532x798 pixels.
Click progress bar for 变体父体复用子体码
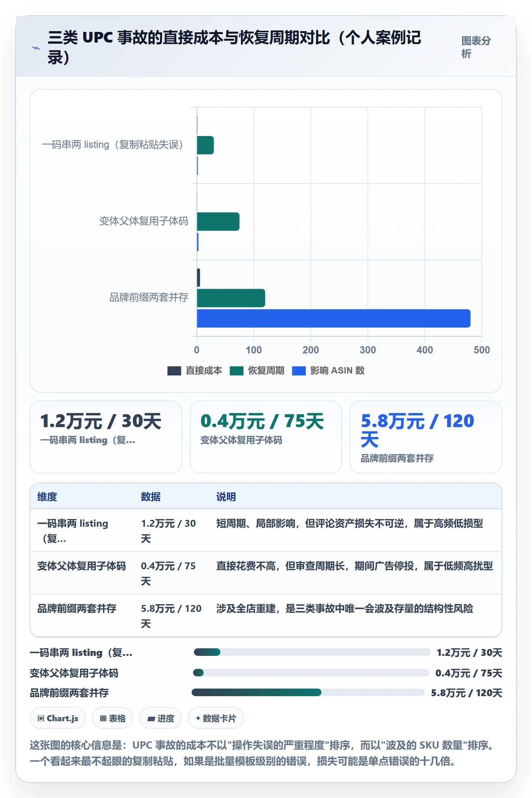pos(311,673)
